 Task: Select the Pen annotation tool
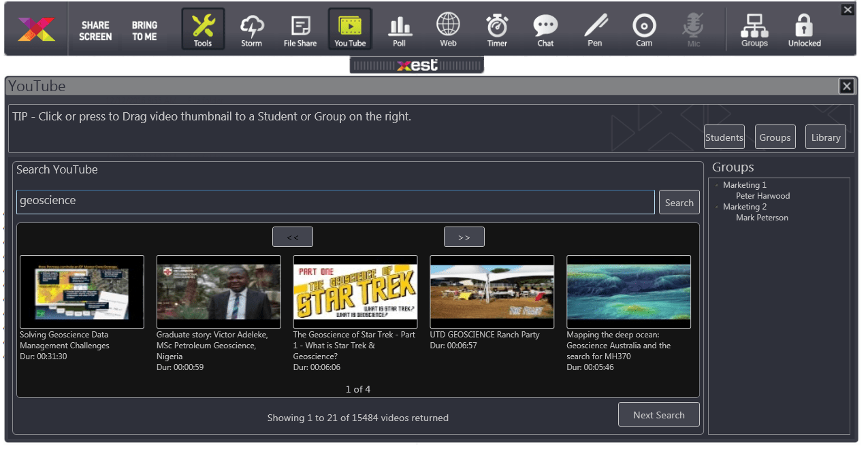(x=595, y=31)
